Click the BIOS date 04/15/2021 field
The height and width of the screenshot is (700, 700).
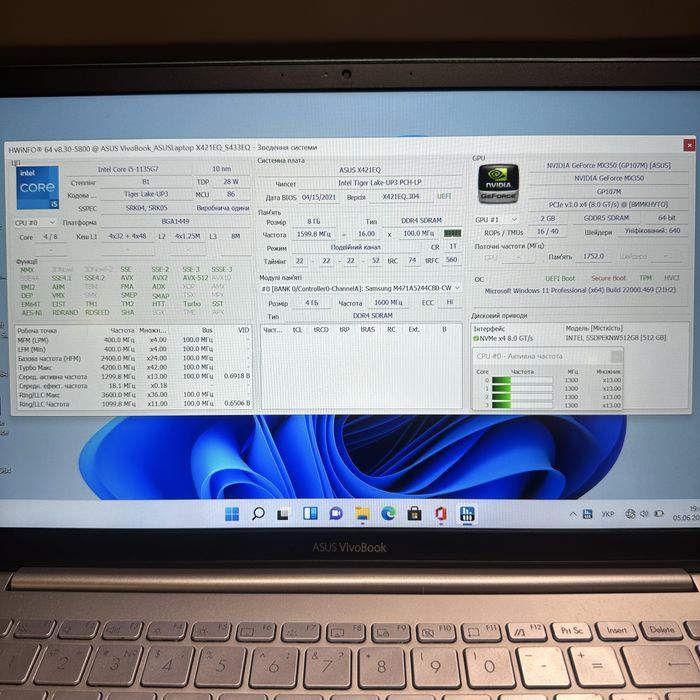point(319,197)
